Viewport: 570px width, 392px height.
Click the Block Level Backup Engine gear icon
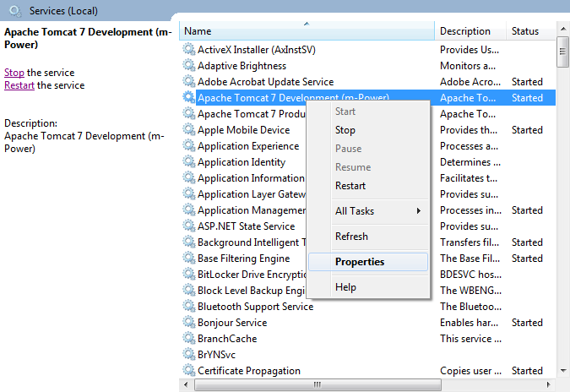(188, 290)
